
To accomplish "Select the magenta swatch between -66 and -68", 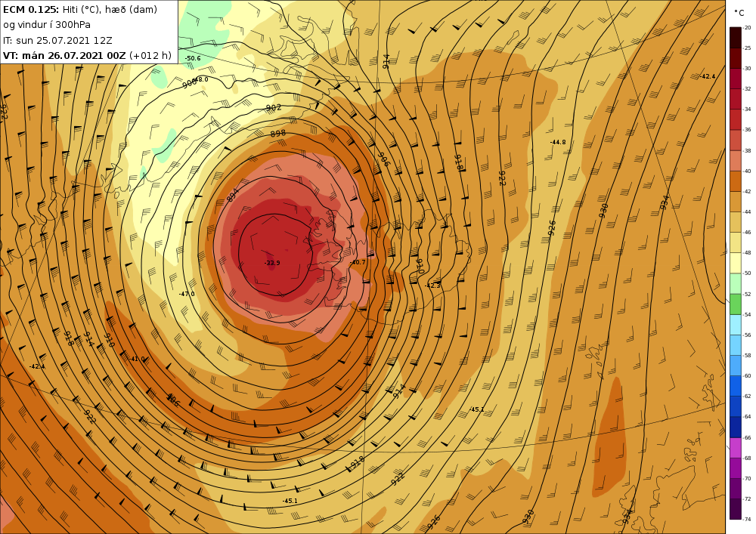I will (x=736, y=448).
